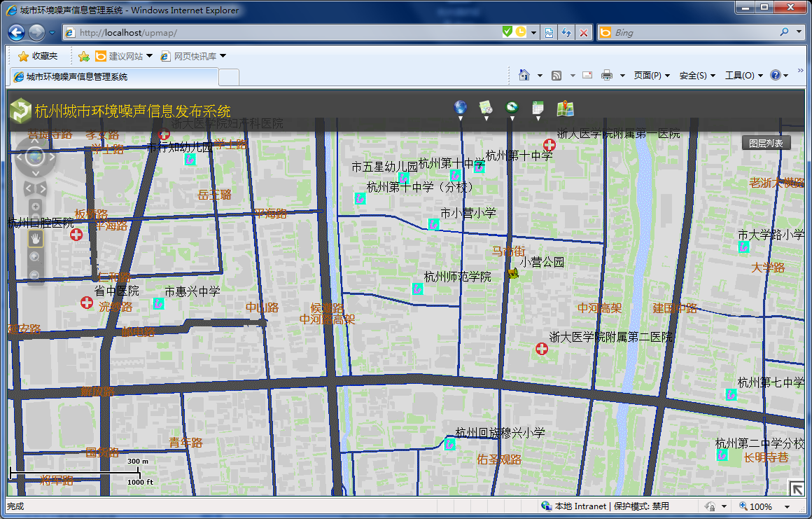Select the blue globe icon on the noise system toolbar
Viewport: 812px width, 519px height.
click(460, 109)
